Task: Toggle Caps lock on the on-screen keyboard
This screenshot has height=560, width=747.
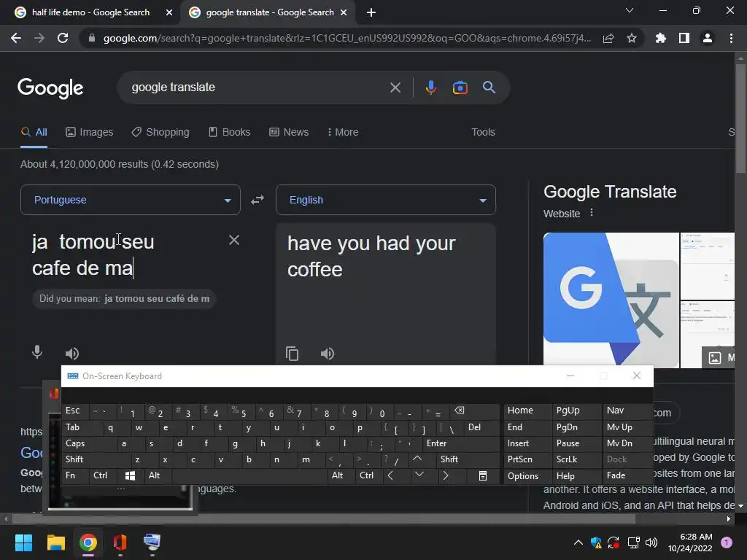Action: tap(90, 443)
